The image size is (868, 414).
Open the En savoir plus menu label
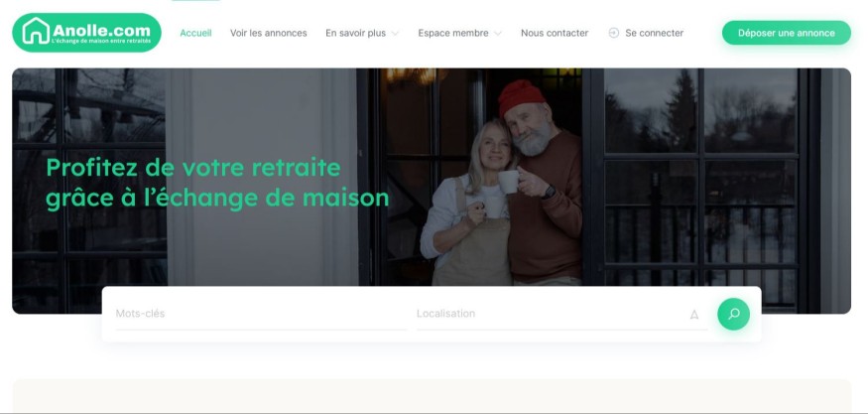click(x=355, y=33)
